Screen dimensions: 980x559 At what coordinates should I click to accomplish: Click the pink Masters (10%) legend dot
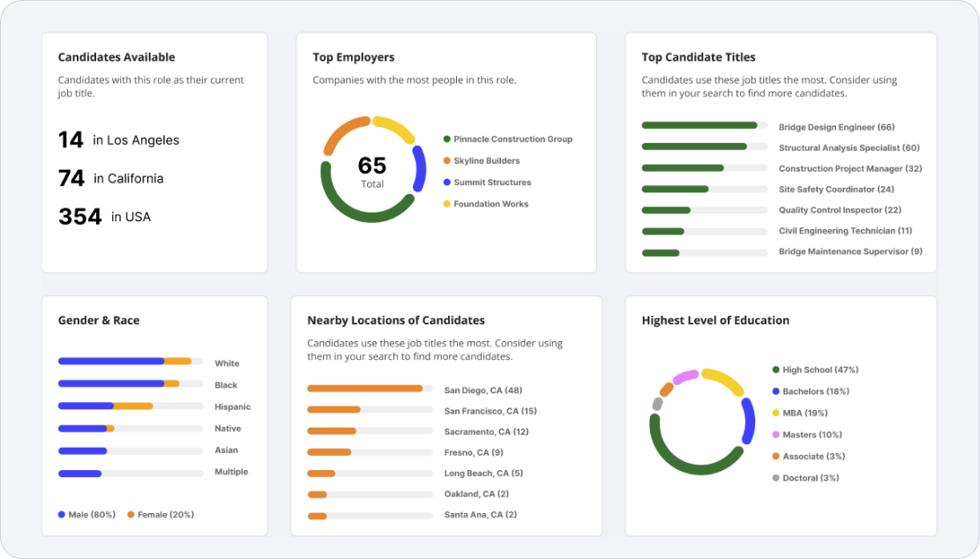coord(775,435)
